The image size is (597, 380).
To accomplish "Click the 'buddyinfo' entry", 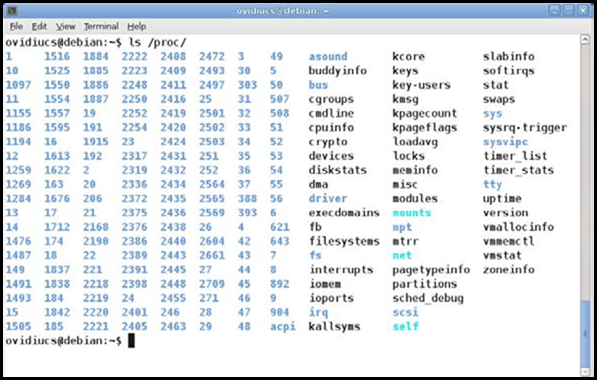I will [x=337, y=71].
